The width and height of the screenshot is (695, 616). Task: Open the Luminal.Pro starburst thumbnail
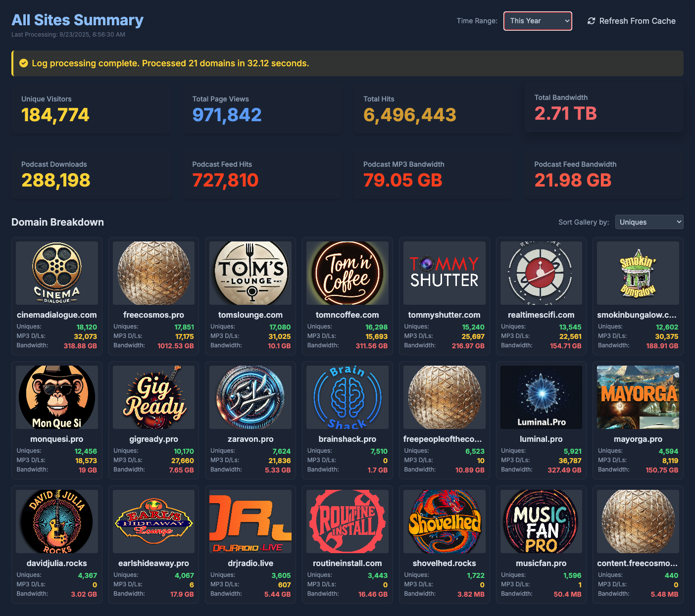[x=541, y=397]
